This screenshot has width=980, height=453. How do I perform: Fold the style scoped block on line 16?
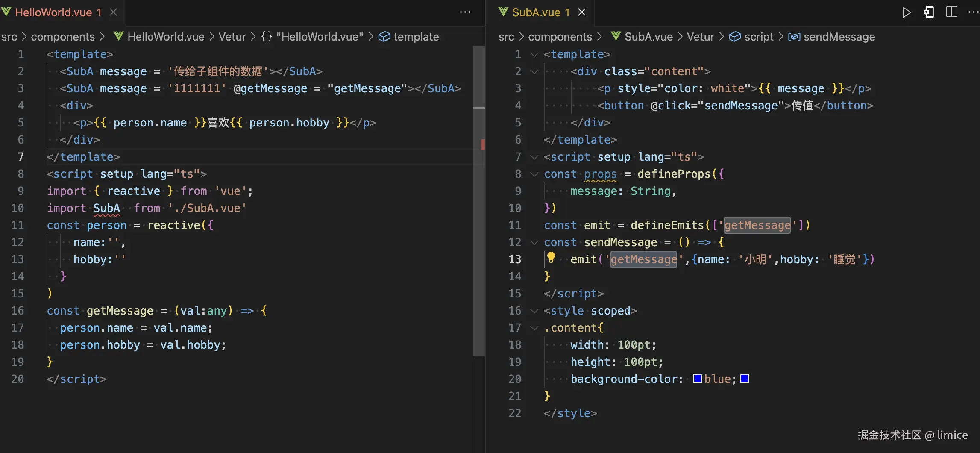tap(534, 311)
